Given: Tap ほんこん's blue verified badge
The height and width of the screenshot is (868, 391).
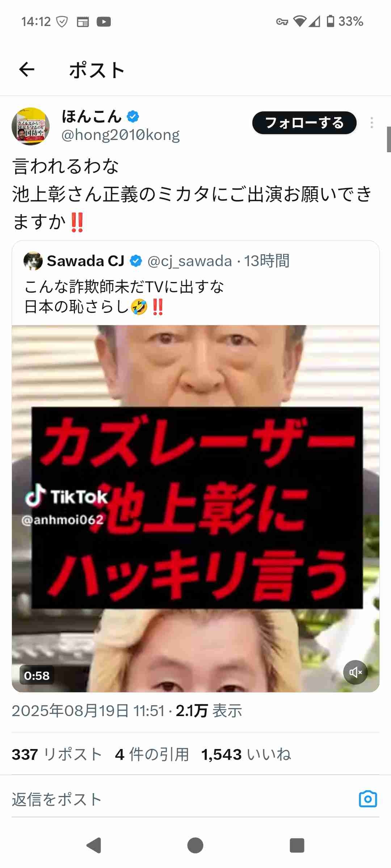Looking at the screenshot, I should [133, 116].
